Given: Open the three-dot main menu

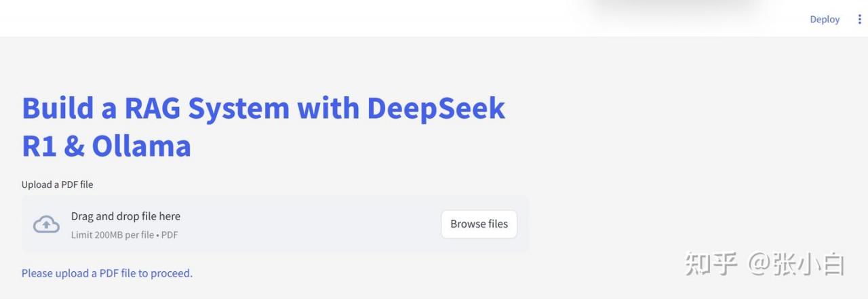Looking at the screenshot, I should [x=859, y=19].
